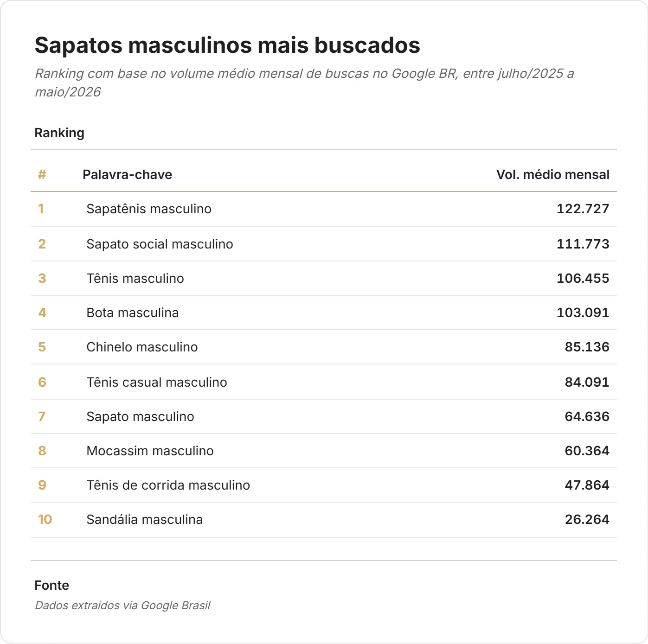648x644 pixels.
Task: Click the Sapatênis masculino keyword row
Action: [x=324, y=209]
